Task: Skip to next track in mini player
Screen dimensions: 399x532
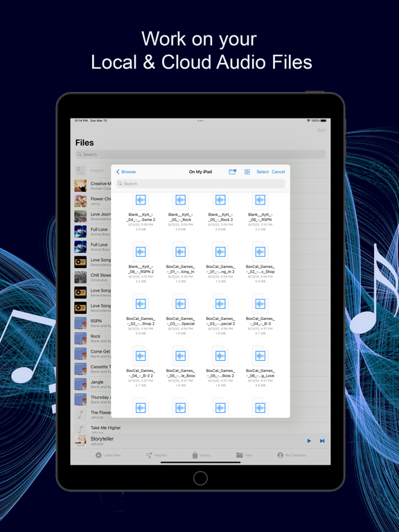Action: click(x=322, y=441)
